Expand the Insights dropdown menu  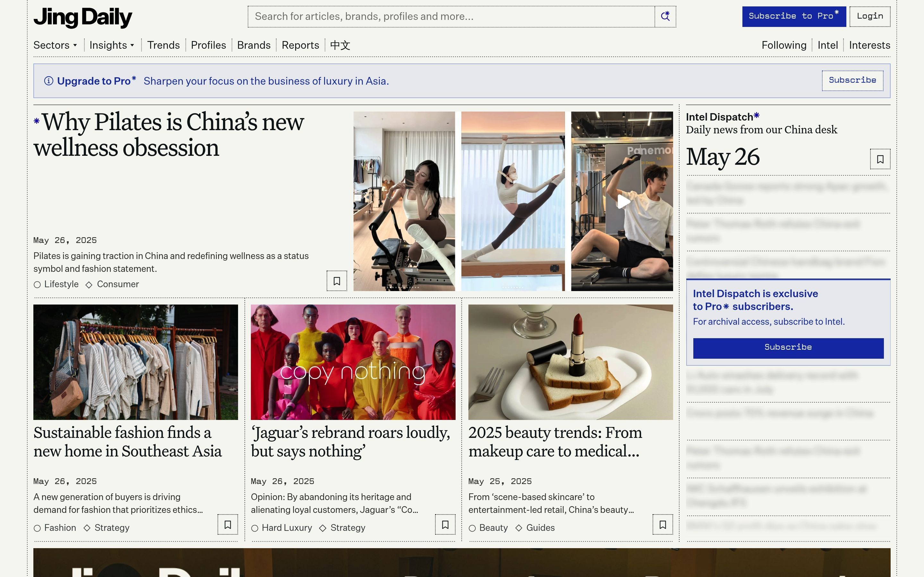coord(112,45)
